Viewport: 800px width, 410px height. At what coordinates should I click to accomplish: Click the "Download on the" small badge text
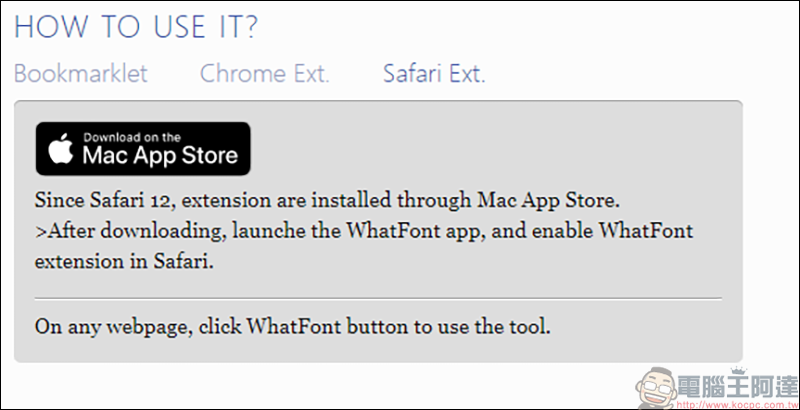(x=132, y=137)
